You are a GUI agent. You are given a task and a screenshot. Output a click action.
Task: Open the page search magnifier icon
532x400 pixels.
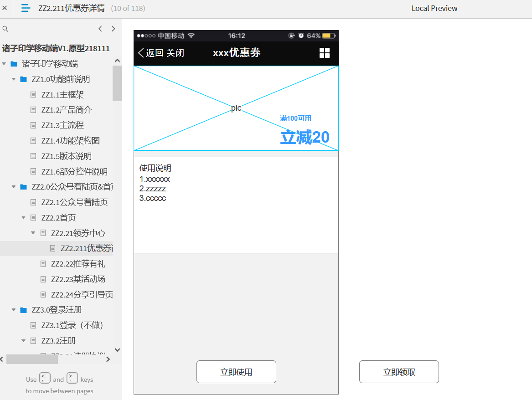click(5, 29)
